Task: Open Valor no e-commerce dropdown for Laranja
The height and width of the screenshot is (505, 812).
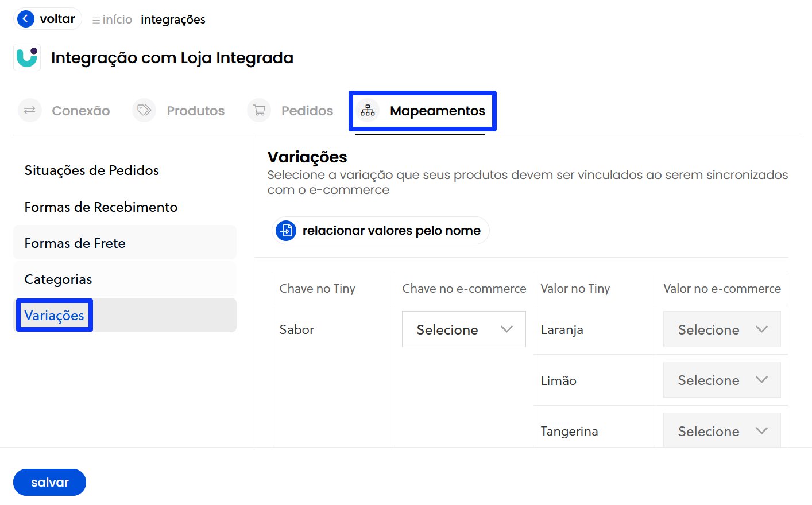Action: [722, 329]
